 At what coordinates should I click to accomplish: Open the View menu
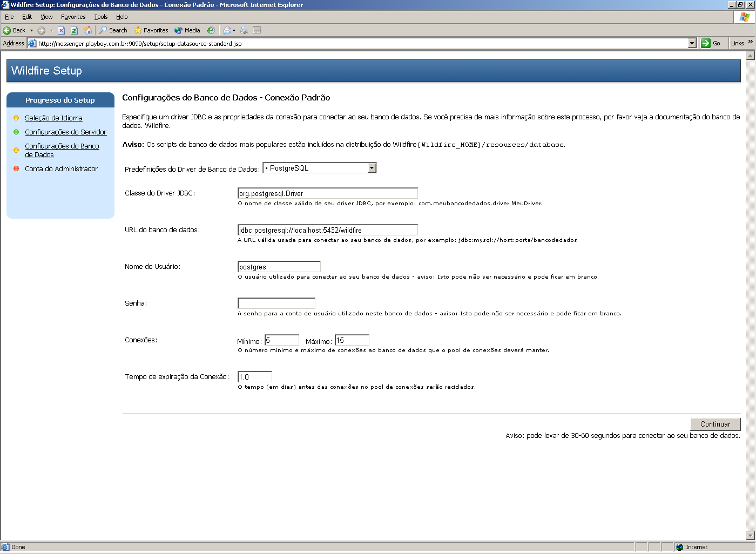pos(46,17)
